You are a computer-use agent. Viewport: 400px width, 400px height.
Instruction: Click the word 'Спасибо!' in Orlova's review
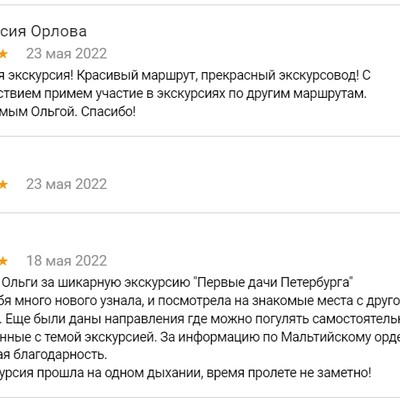point(108,112)
